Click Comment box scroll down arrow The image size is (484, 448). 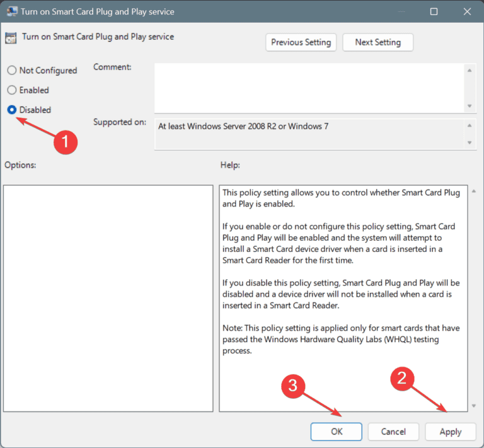[470, 106]
